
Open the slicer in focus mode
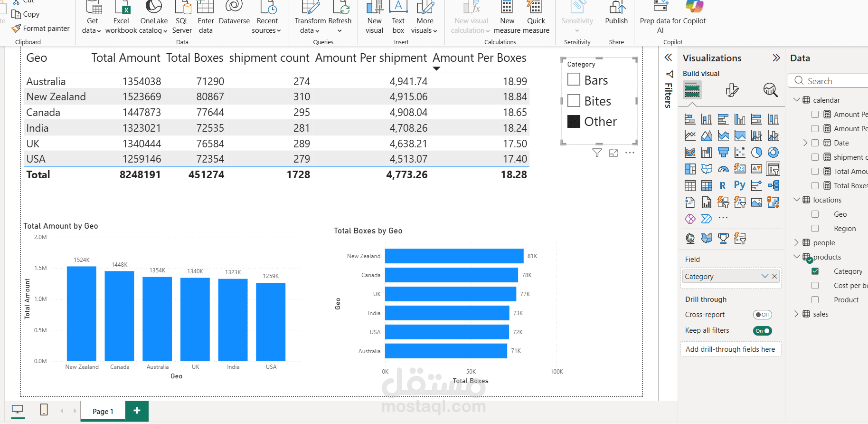coord(613,153)
